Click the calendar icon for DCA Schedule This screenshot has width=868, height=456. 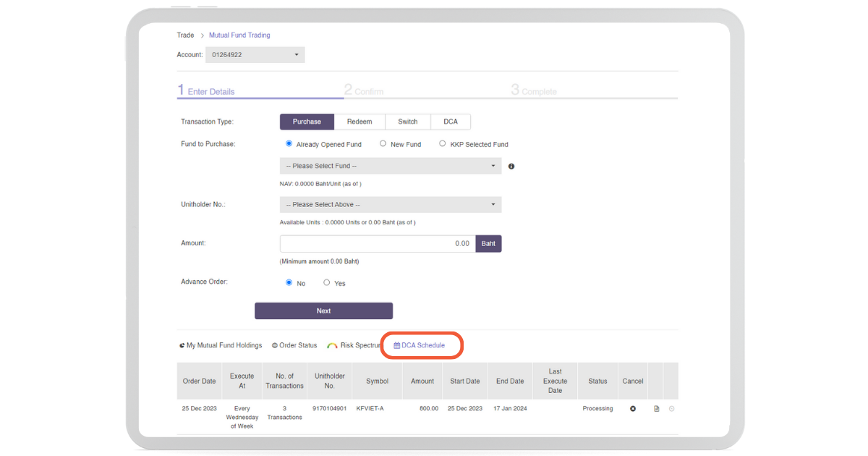click(396, 346)
